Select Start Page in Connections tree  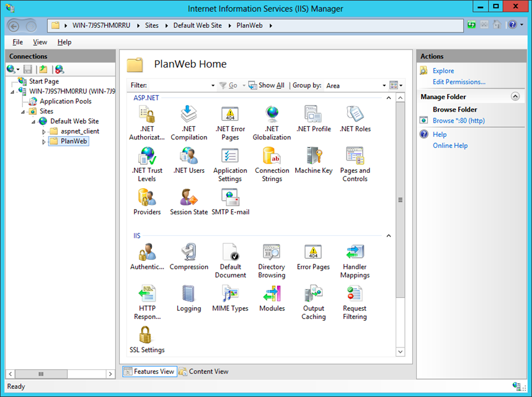tap(44, 81)
